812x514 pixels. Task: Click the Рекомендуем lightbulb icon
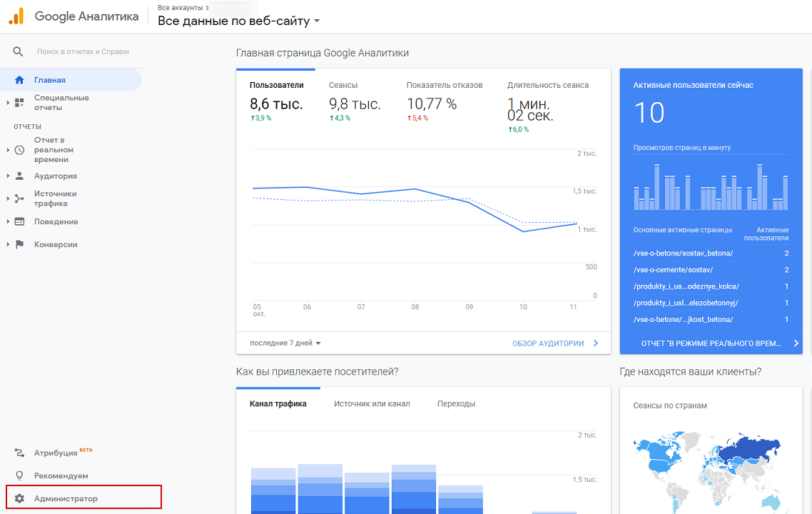20,475
